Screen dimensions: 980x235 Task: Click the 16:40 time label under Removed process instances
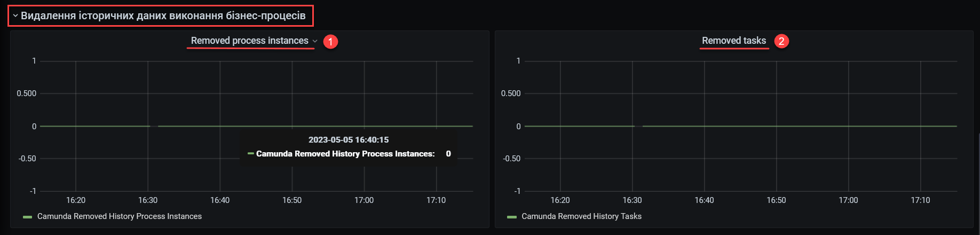coord(220,200)
